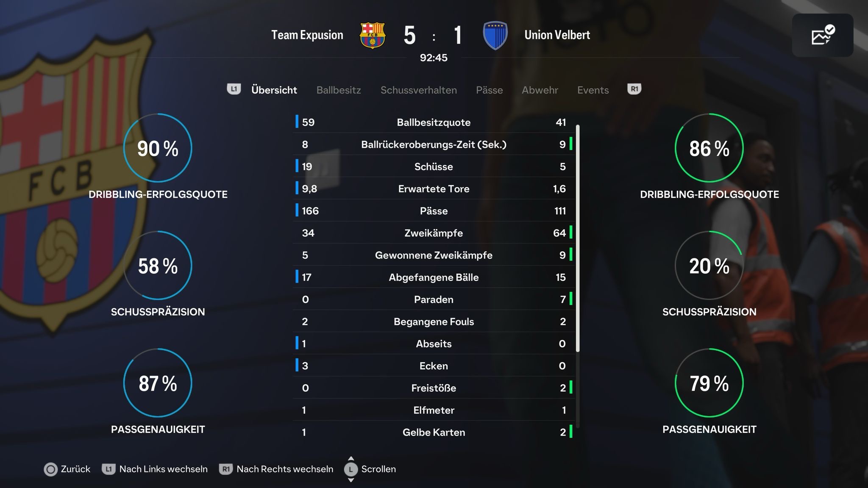Click the L stick Scrollen icon
The width and height of the screenshot is (868, 488).
pyautogui.click(x=351, y=469)
